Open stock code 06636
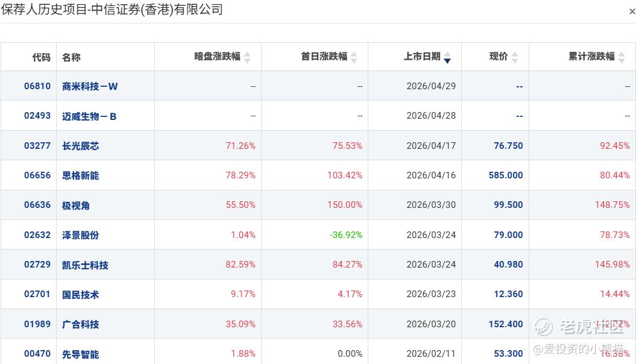636x364 pixels. pos(37,205)
